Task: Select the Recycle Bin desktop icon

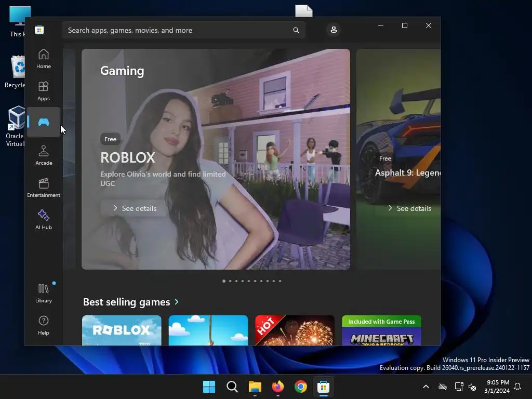Action: coord(15,72)
